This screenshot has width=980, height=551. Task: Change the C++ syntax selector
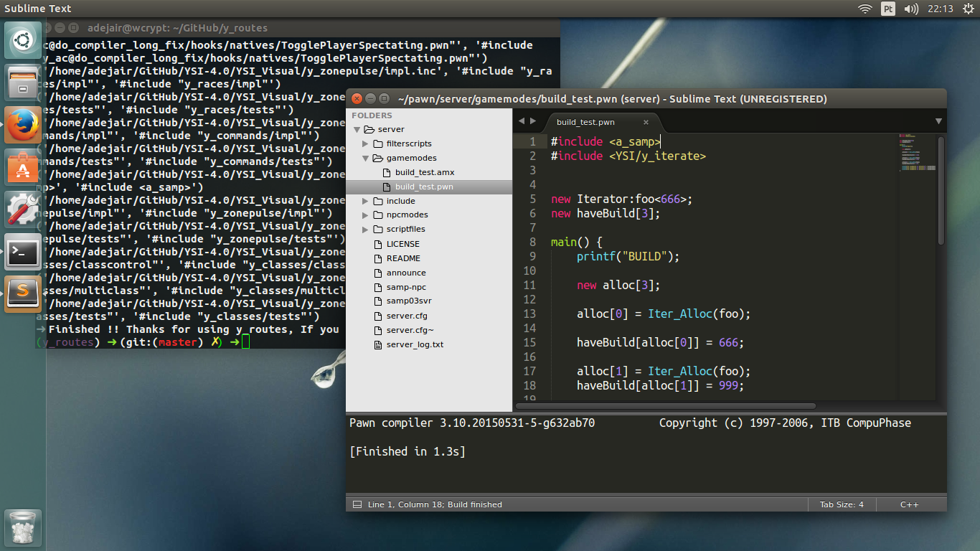pyautogui.click(x=909, y=504)
